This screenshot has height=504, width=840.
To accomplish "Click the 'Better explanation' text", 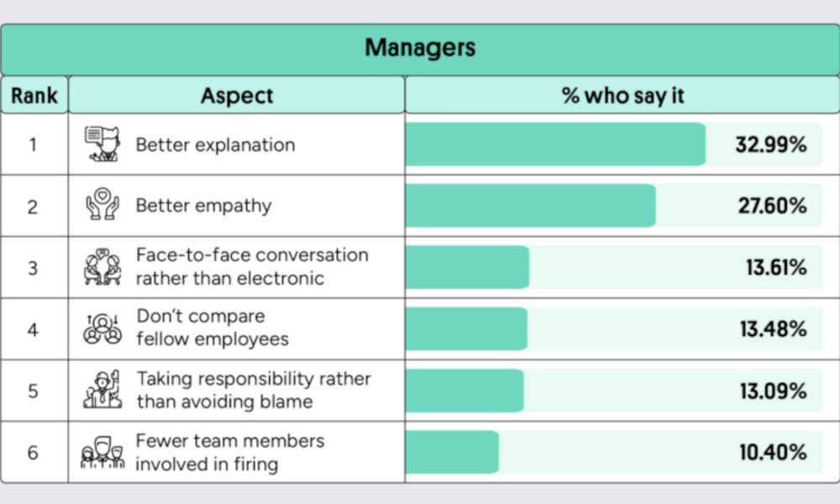I will (215, 144).
